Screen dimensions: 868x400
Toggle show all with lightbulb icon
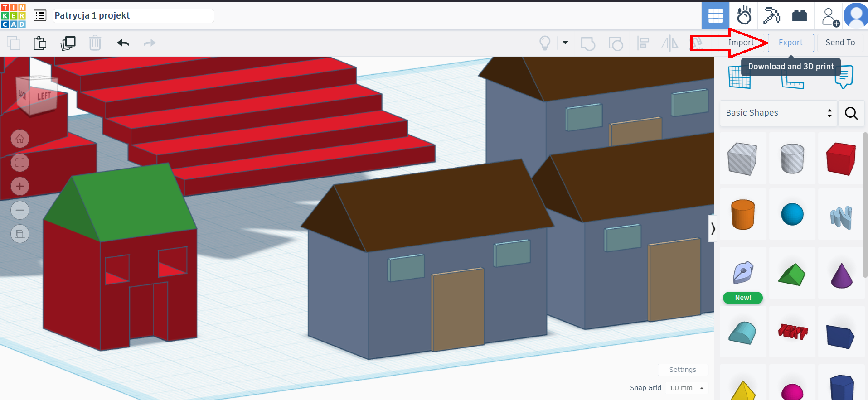pyautogui.click(x=545, y=43)
